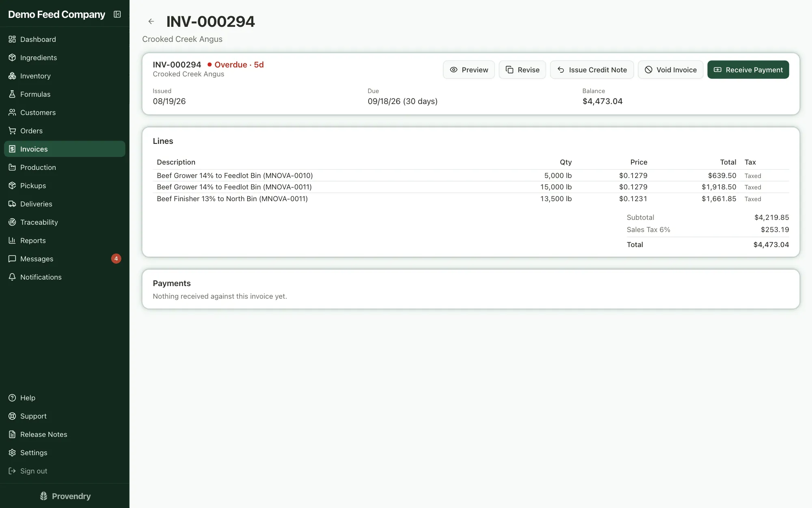Open the Orders section
Screen dimensions: 812x508
(65, 131)
